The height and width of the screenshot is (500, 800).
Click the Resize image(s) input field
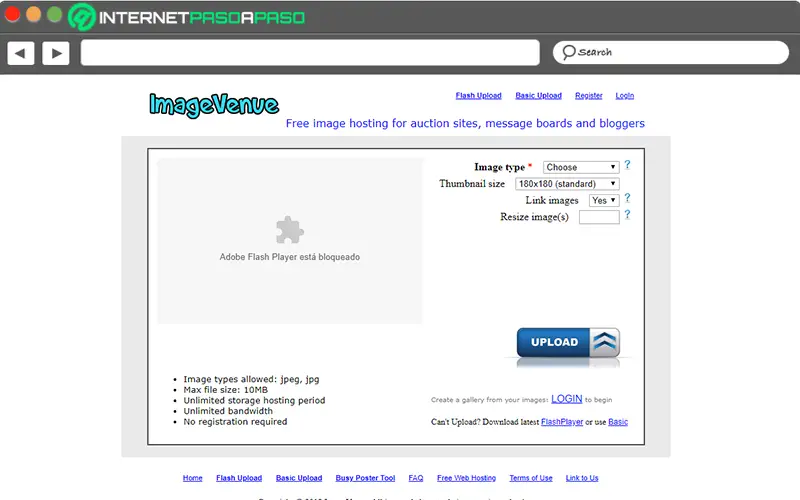(x=599, y=217)
